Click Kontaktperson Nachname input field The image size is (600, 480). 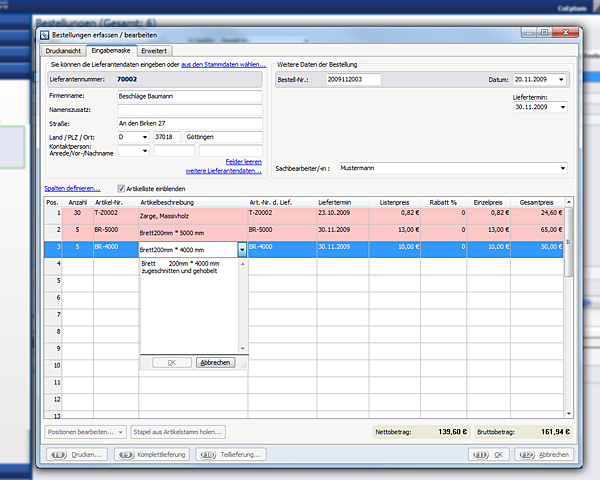tap(231, 151)
